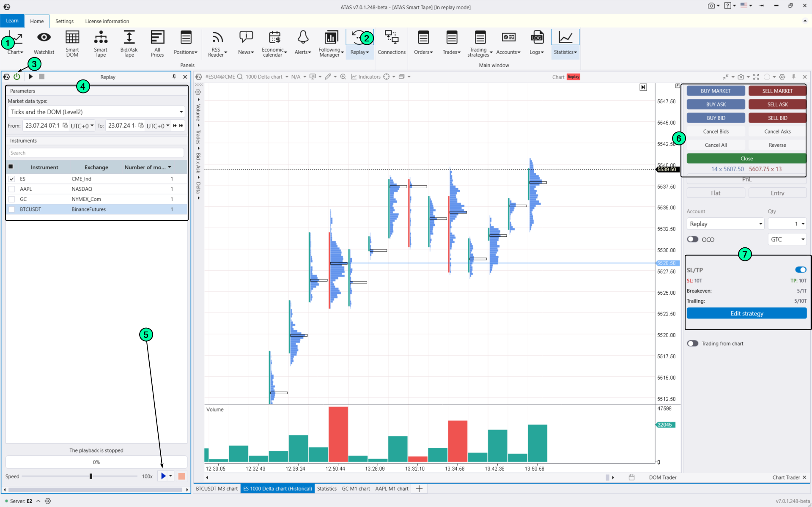Pin the Replay panel
The width and height of the screenshot is (812, 507).
click(x=174, y=77)
